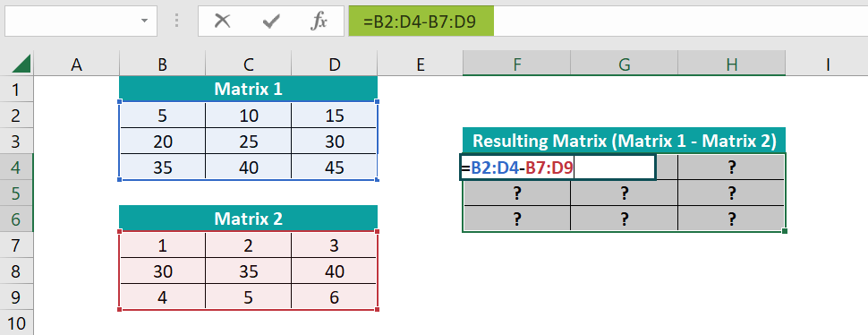Select row 1 header

coord(17,90)
